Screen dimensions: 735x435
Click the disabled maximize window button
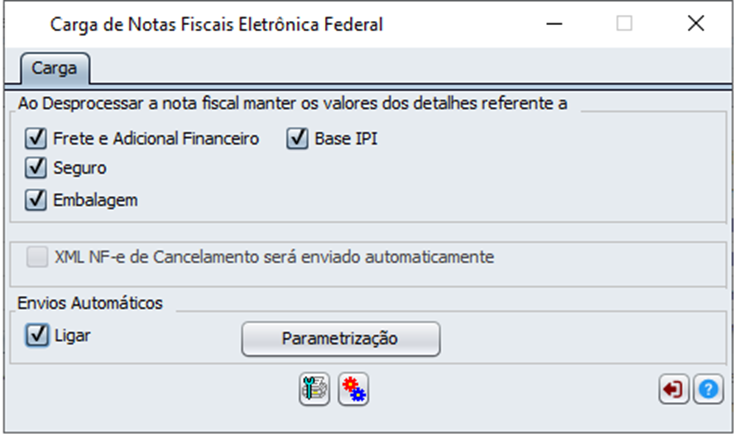pyautogui.click(x=624, y=23)
